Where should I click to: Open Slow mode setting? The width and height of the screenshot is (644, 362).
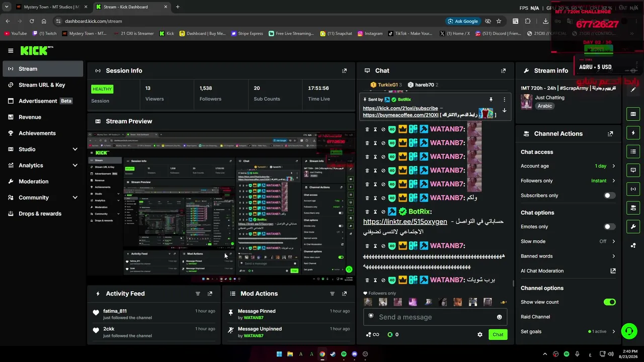tap(568, 241)
